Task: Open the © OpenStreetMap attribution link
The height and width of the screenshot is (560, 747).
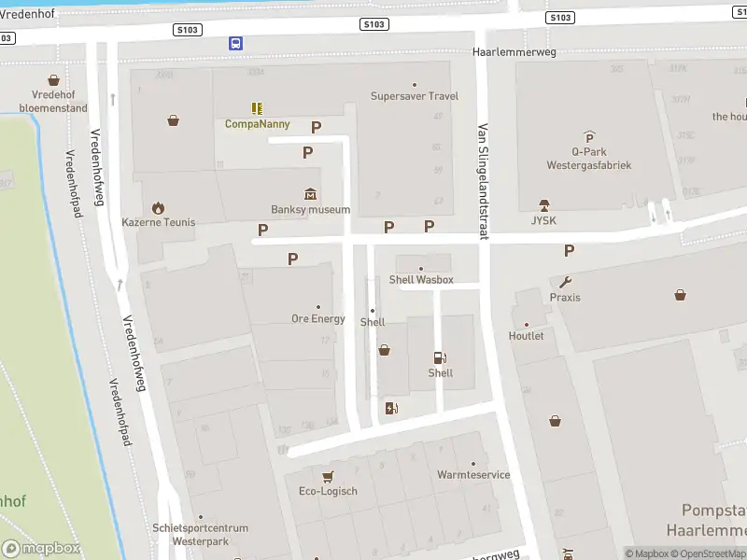Action: click(x=709, y=553)
